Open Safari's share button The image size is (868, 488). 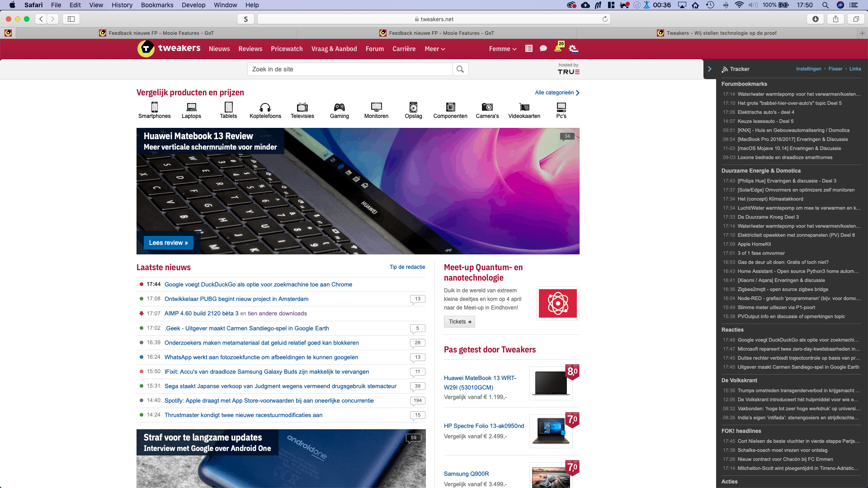tap(836, 19)
